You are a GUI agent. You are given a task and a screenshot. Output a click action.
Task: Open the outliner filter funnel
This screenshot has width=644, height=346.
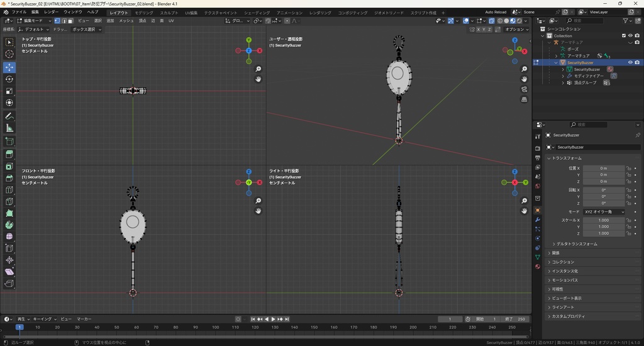[x=625, y=21]
